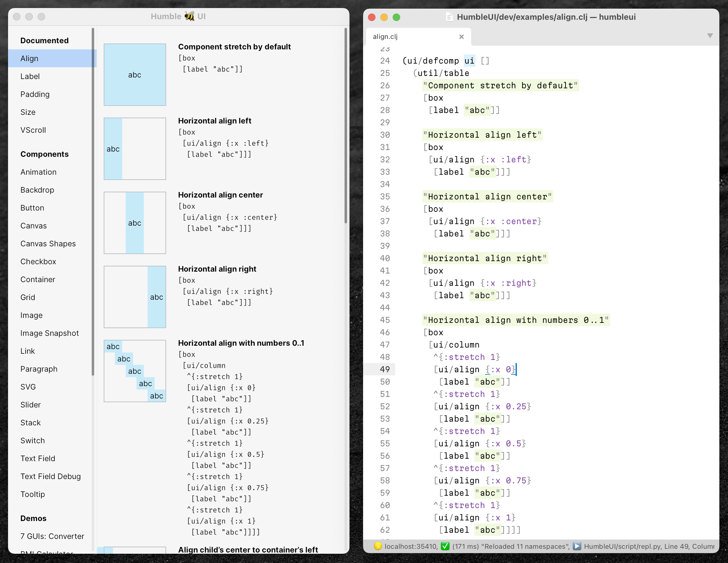Viewport: 728px width, 563px height.
Task: Select Label in the Documented list
Action: point(30,76)
